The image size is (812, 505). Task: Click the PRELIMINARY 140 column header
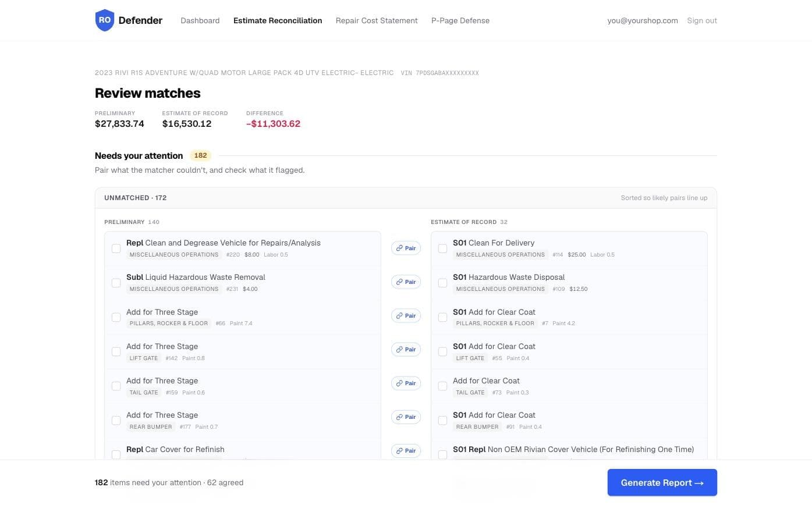pos(132,222)
